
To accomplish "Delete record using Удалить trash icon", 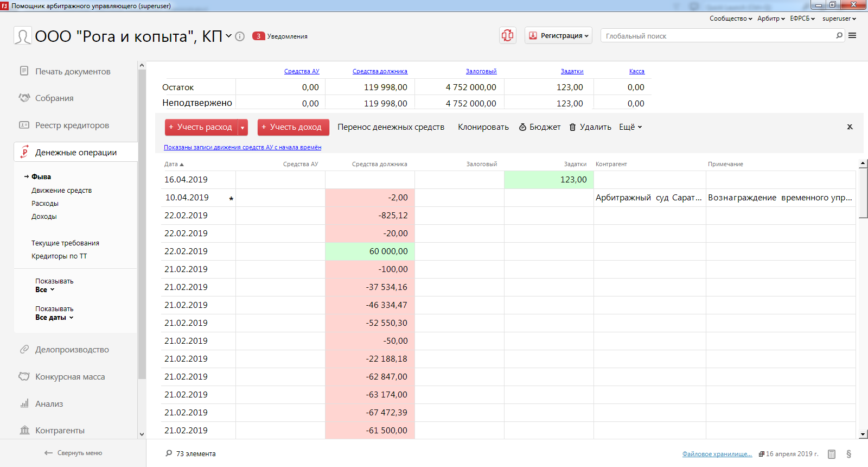I will [590, 127].
